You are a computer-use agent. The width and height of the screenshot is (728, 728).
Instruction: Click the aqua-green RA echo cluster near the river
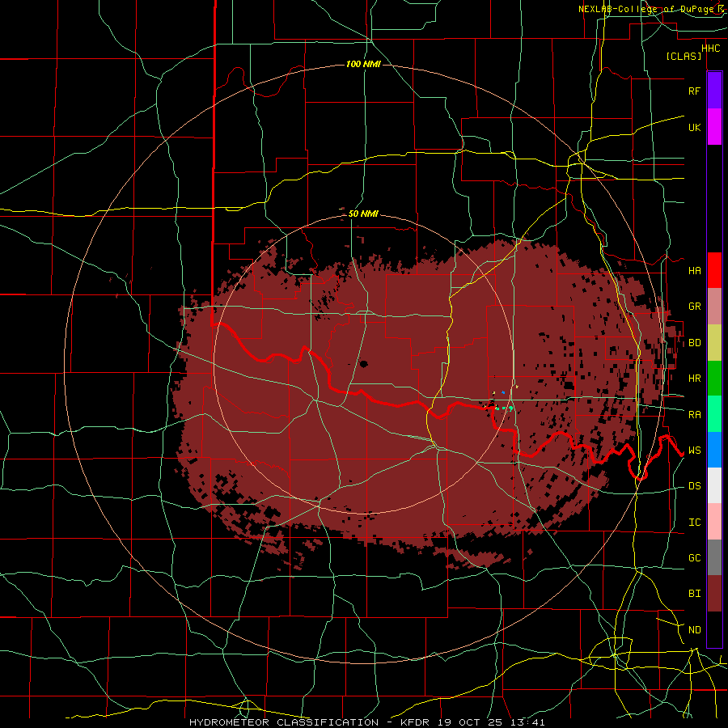click(504, 408)
